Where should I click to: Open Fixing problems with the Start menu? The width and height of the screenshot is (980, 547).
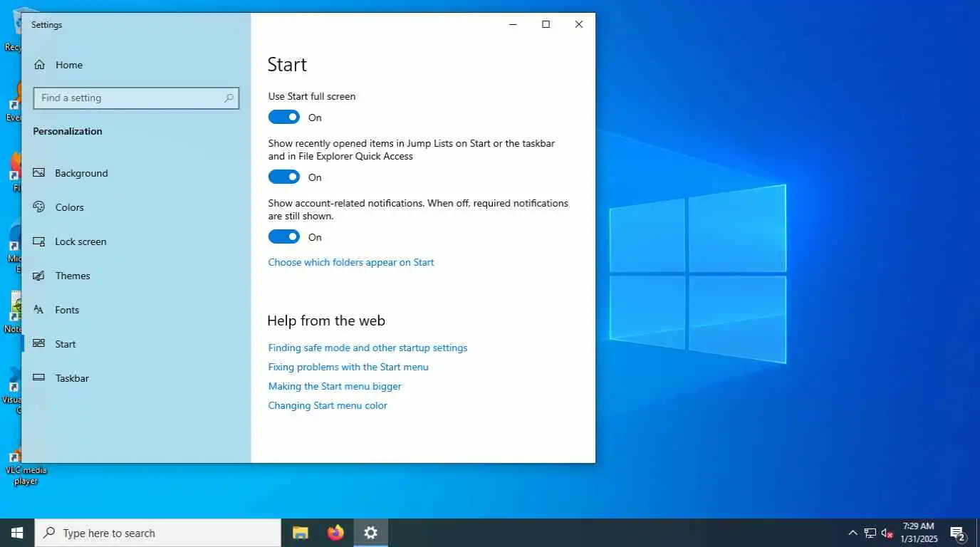pyautogui.click(x=348, y=367)
